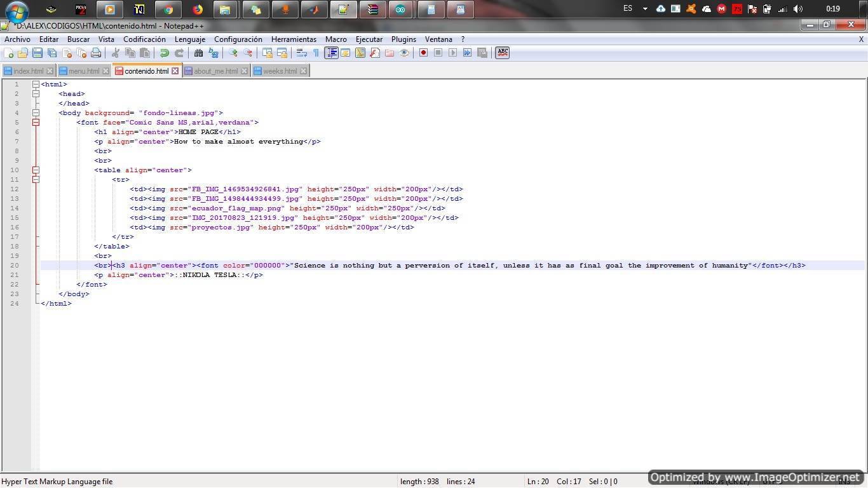This screenshot has height=488, width=868.
Task: Click the Close document toolbar icon
Action: 67,53
